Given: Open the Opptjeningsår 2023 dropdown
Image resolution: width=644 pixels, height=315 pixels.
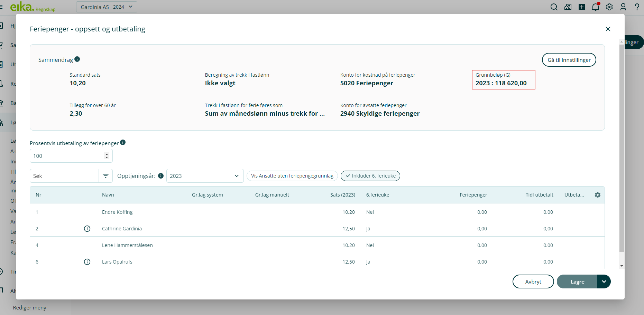Looking at the screenshot, I should pos(205,176).
